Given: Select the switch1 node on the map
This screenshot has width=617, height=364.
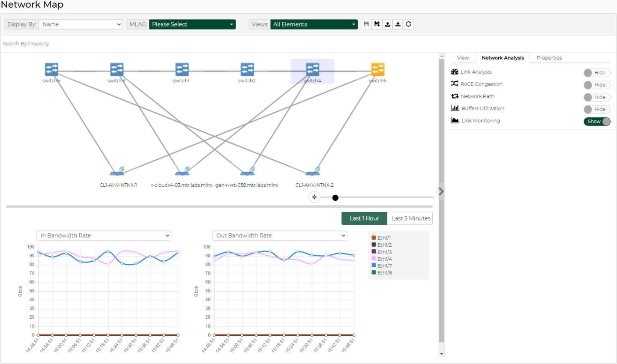Looking at the screenshot, I should [x=182, y=69].
